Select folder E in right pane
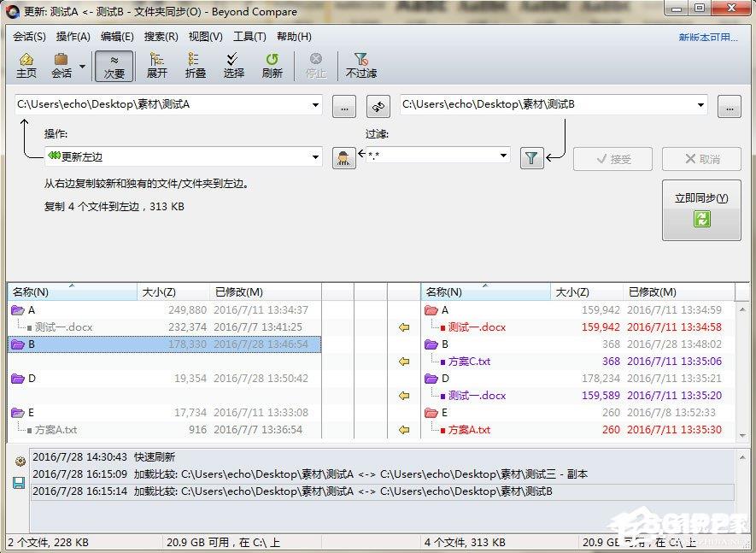Screen dimensions: 756x553 tap(578, 413)
